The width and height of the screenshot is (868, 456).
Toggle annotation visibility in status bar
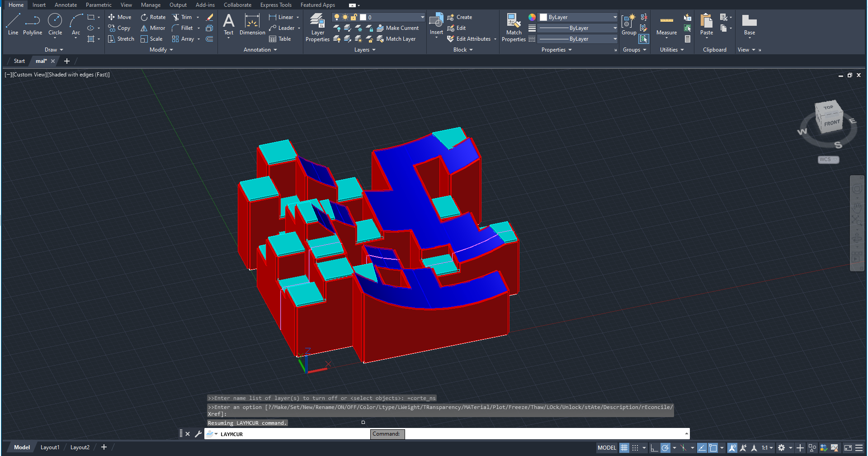pyautogui.click(x=732, y=448)
